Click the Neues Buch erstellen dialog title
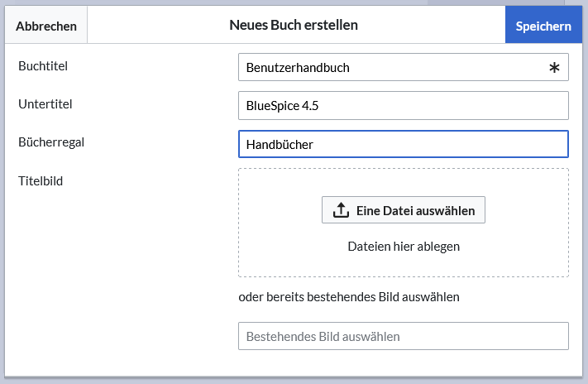 click(294, 25)
